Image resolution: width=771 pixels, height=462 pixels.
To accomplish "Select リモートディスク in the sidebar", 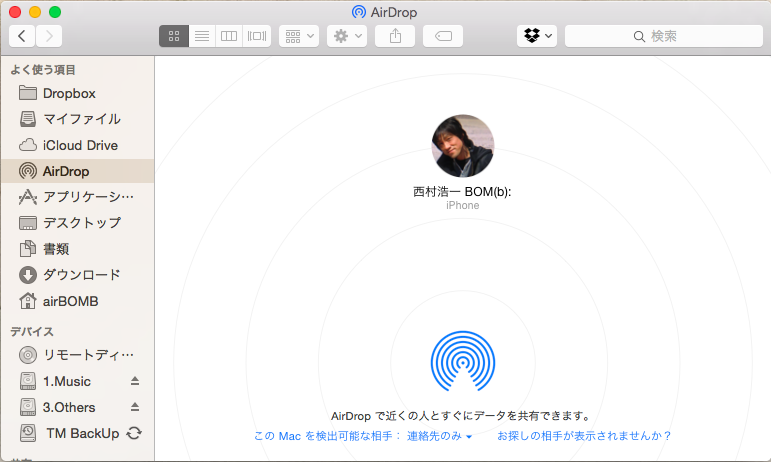I will pos(78,355).
